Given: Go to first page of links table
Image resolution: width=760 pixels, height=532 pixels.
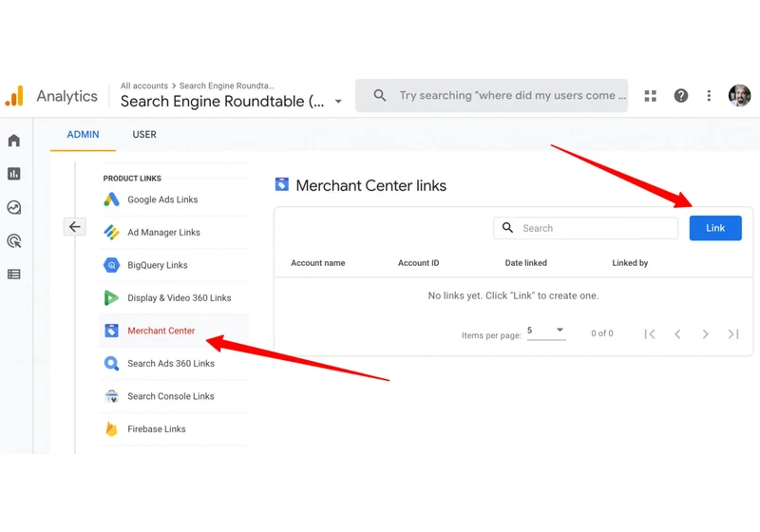Looking at the screenshot, I should tap(650, 333).
